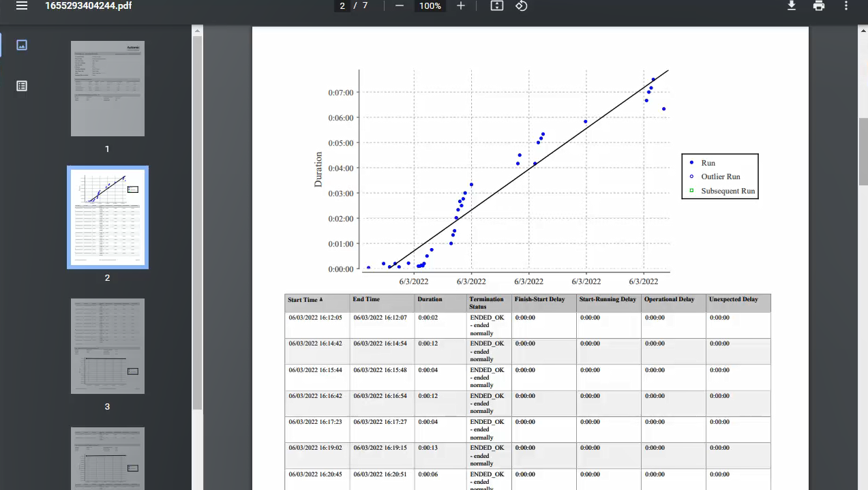Open the more actions three-dot menu
Viewport: 868px width, 490px height.
(846, 5)
